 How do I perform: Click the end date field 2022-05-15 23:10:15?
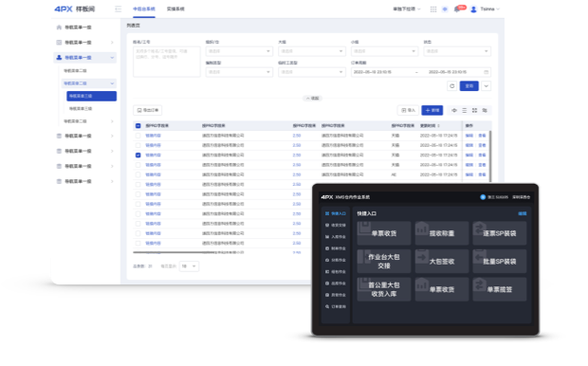tap(448, 72)
